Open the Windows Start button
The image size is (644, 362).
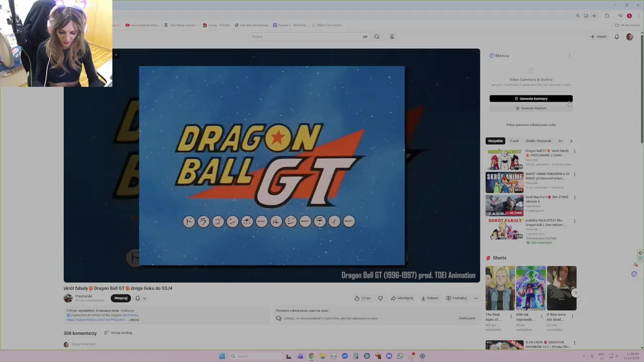pos(222,356)
